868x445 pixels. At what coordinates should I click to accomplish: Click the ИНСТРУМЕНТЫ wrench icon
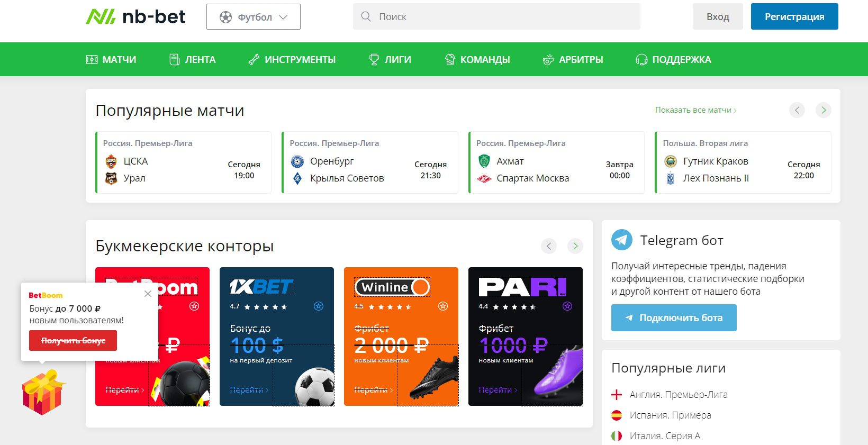[x=254, y=59]
